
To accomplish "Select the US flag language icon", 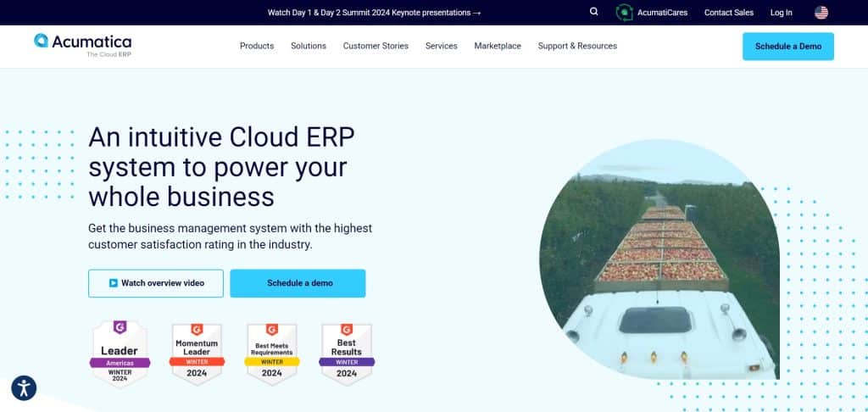I will tap(821, 12).
